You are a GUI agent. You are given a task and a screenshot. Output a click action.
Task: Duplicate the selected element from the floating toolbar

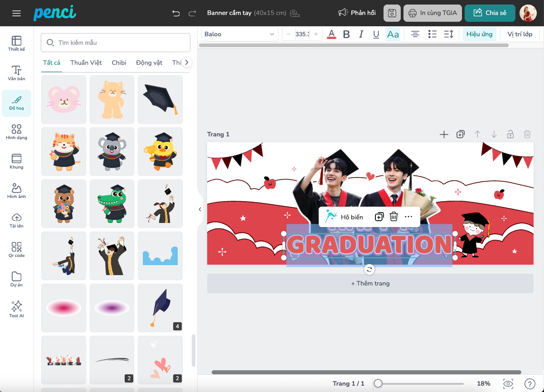click(x=379, y=217)
